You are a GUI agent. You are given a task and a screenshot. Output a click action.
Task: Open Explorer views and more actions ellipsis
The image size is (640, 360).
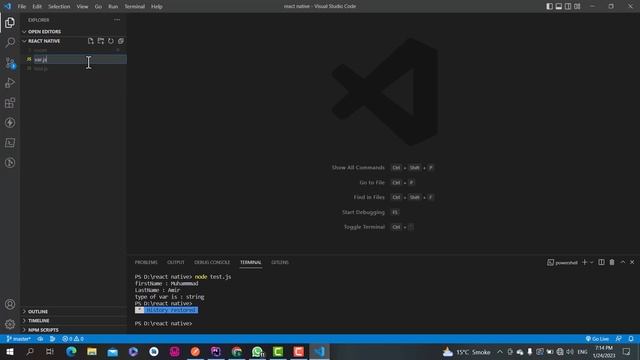click(117, 20)
